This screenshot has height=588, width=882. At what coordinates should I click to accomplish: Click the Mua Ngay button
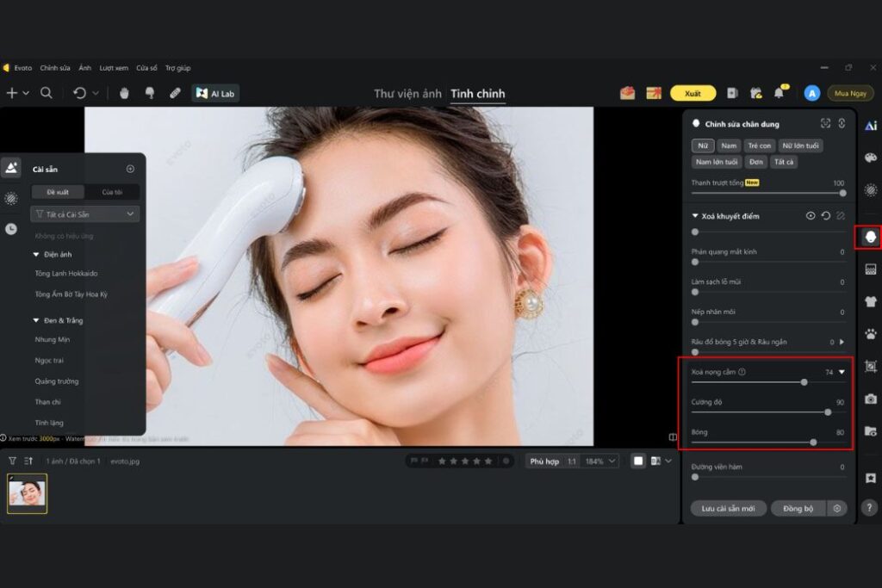tap(850, 93)
